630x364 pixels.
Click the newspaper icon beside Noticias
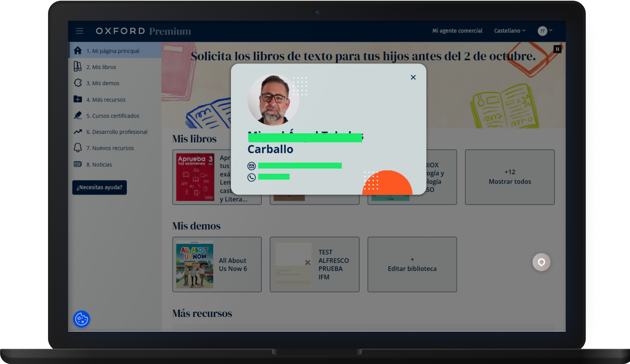78,164
